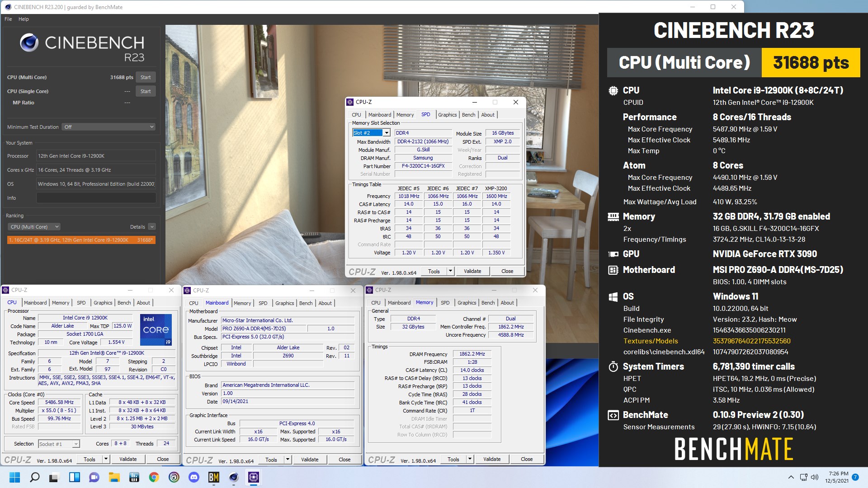Click System Timers clock icon

[x=613, y=366]
